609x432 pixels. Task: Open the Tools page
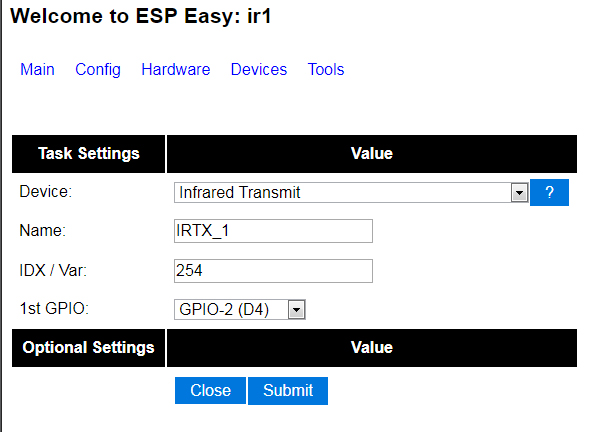pyautogui.click(x=326, y=70)
